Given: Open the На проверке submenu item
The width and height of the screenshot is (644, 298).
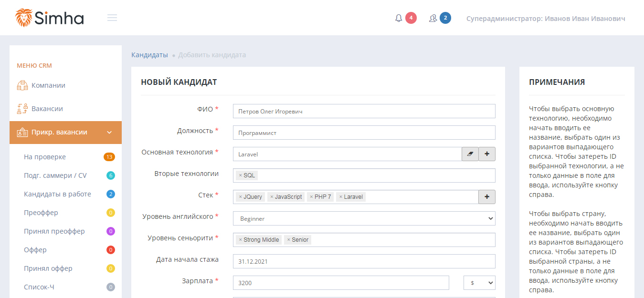Looking at the screenshot, I should coord(45,157).
